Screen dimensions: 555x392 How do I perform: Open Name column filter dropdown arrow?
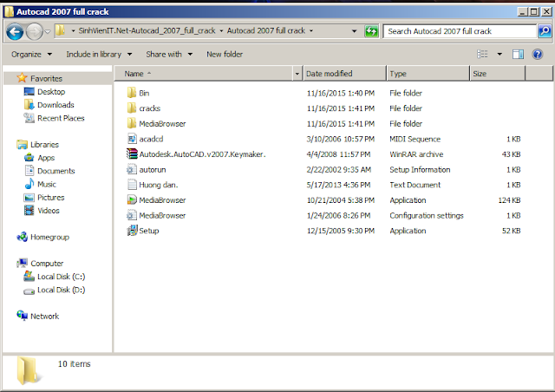[297, 74]
